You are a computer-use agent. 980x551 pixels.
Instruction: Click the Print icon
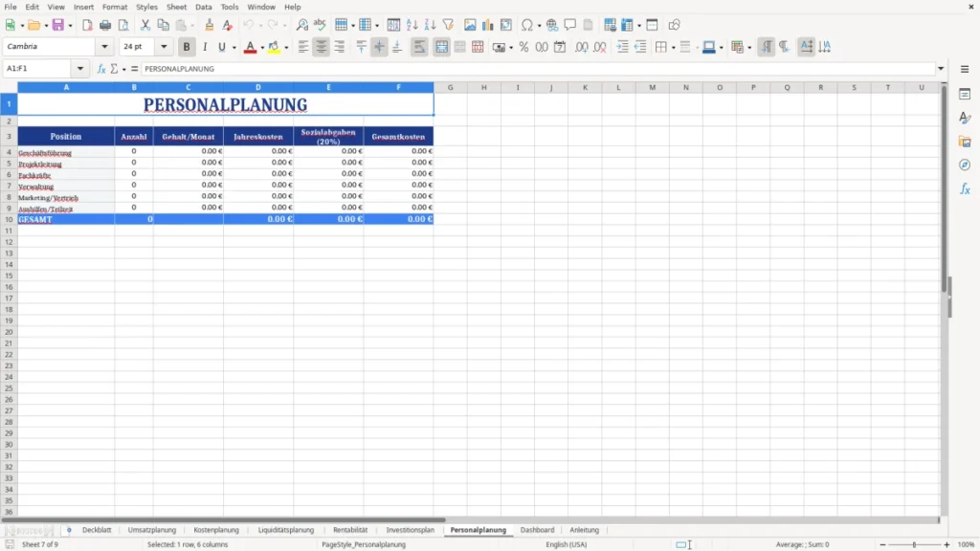[105, 25]
